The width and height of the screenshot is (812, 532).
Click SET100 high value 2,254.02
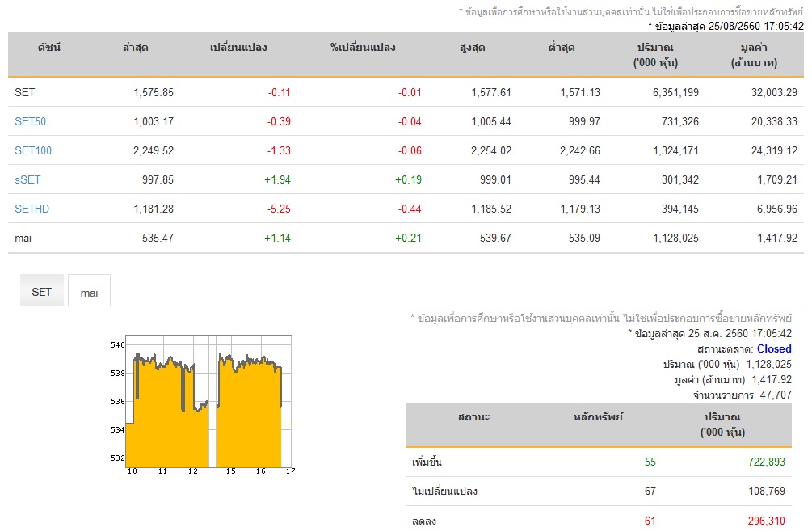coord(491,150)
